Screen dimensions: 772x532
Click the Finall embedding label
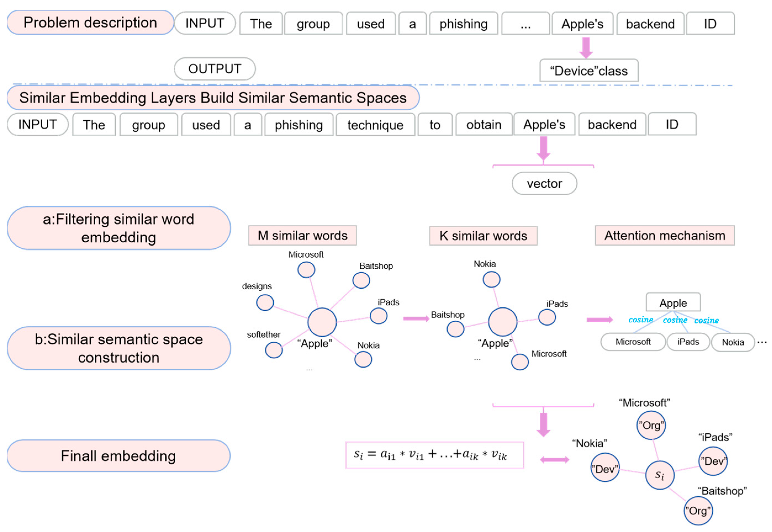118,456
